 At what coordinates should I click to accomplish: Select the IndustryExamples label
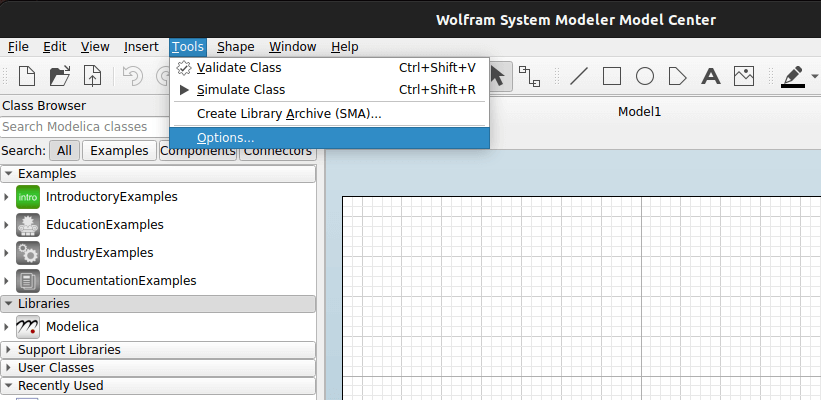pos(99,253)
